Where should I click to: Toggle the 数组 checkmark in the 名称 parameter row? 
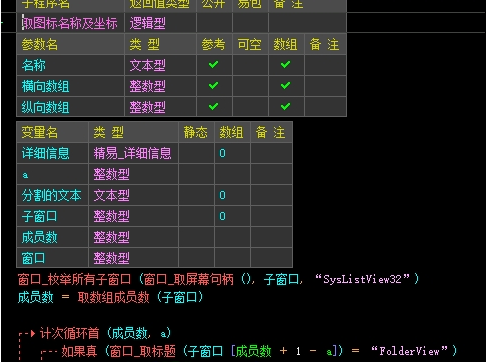(x=285, y=65)
